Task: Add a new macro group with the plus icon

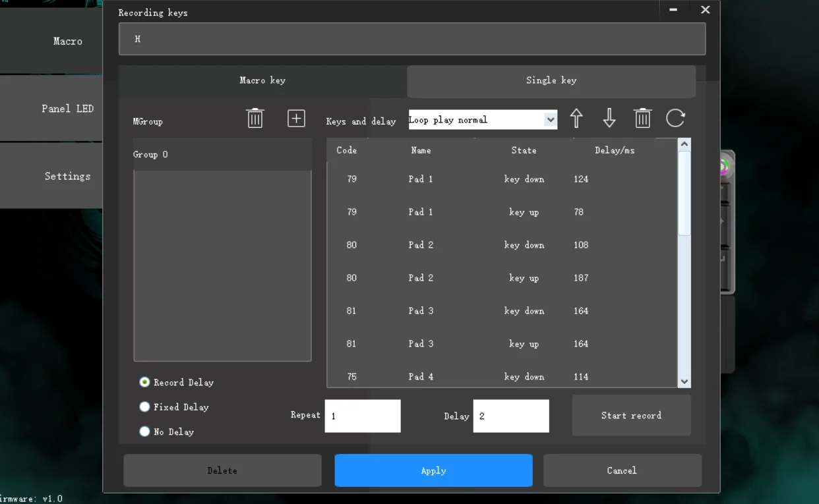Action: [296, 119]
